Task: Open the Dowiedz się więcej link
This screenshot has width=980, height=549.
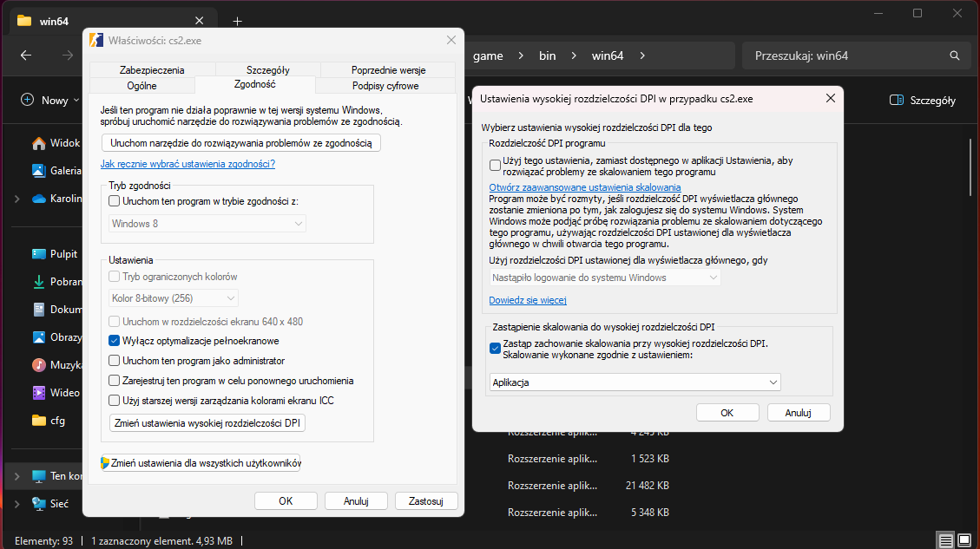Action: pyautogui.click(x=528, y=300)
